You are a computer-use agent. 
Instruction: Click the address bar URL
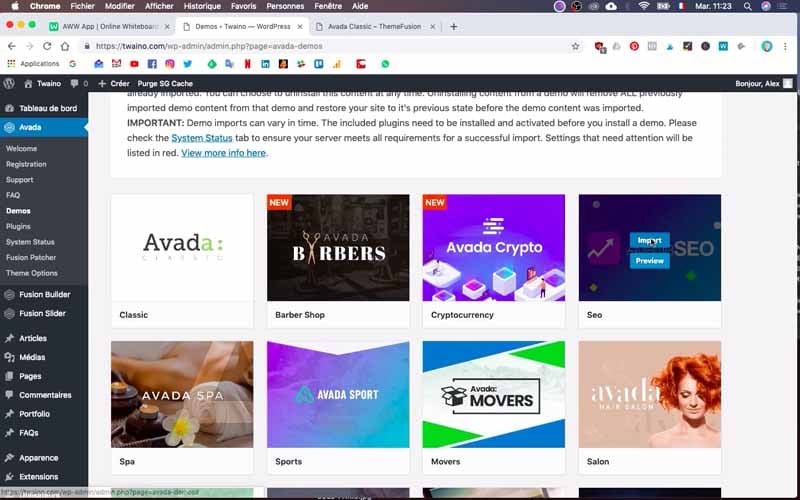[x=209, y=46]
